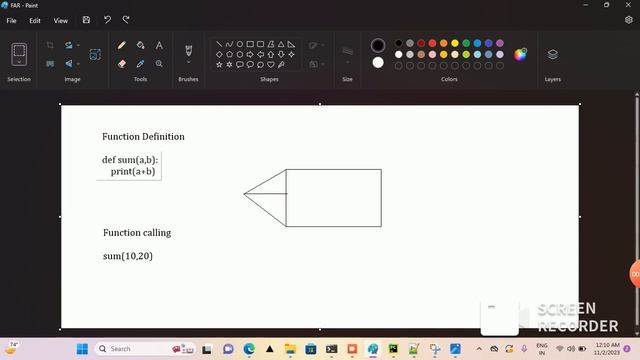The height and width of the screenshot is (360, 640).
Task: Select the Fill bucket tool
Action: [x=140, y=45]
